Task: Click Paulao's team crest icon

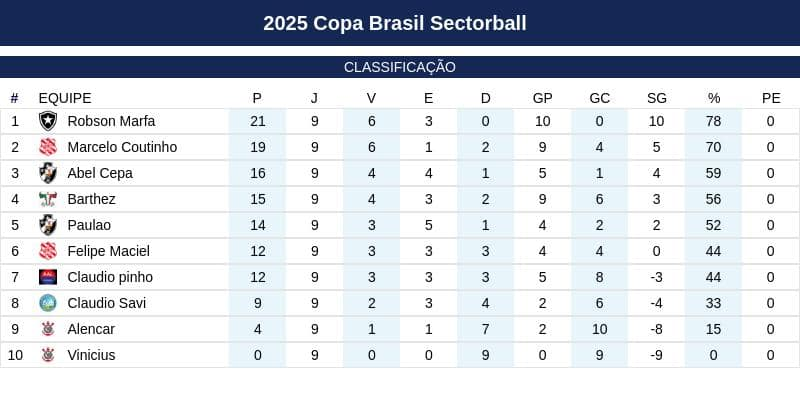Action: point(48,225)
